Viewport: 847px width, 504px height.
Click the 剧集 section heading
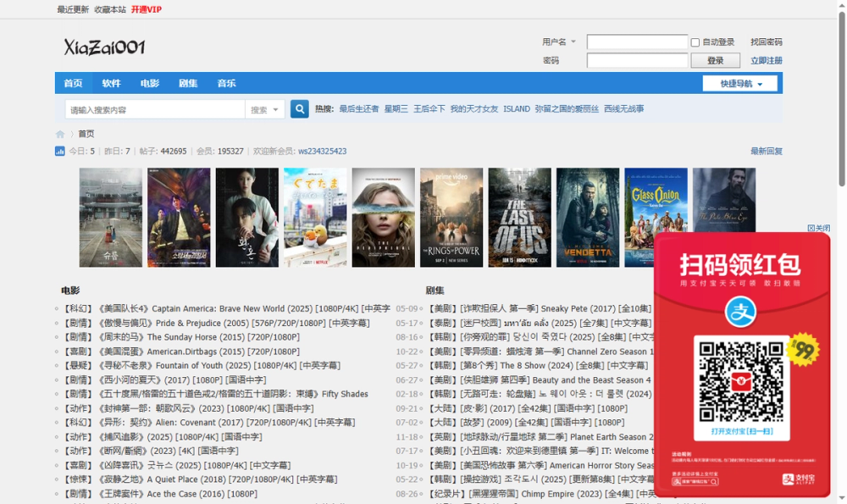click(x=435, y=291)
